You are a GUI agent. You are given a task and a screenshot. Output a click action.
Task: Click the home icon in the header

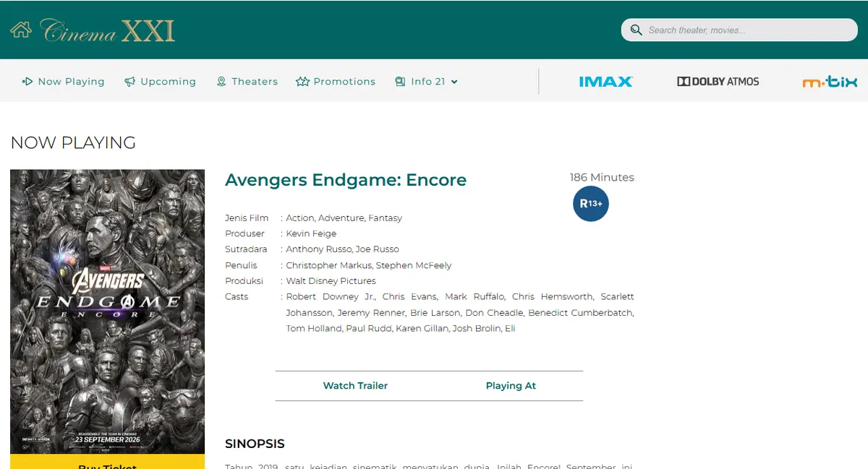pyautogui.click(x=20, y=30)
